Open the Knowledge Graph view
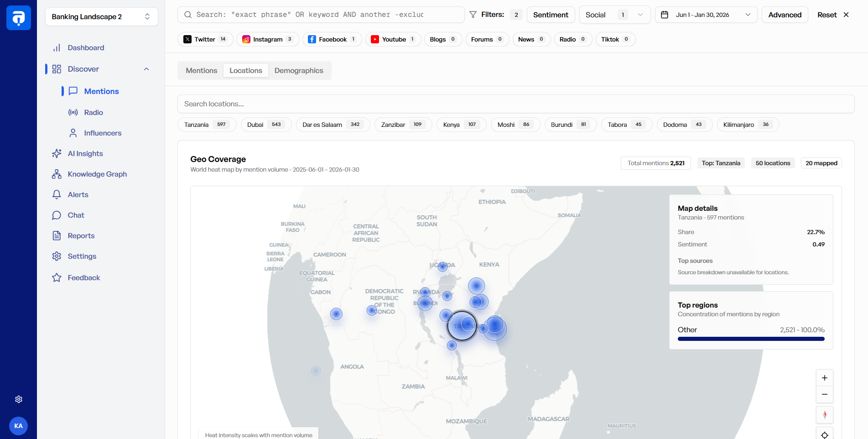The width and height of the screenshot is (868, 439). [97, 174]
